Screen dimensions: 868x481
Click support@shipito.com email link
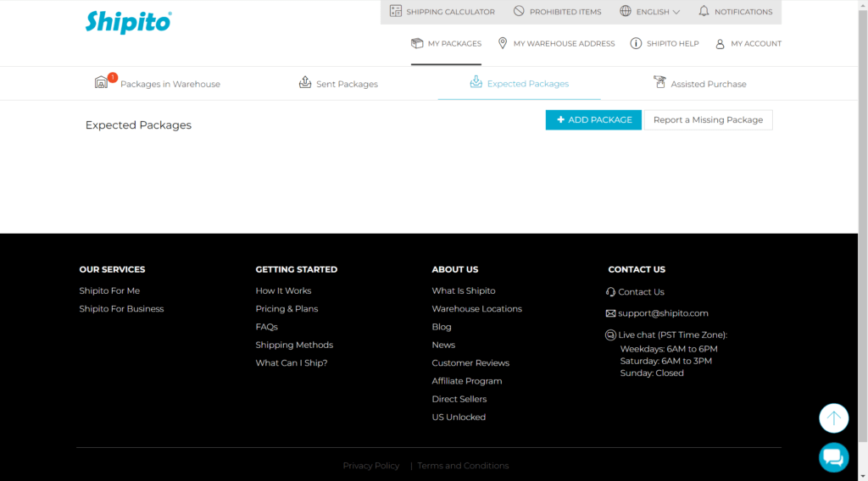click(x=663, y=313)
